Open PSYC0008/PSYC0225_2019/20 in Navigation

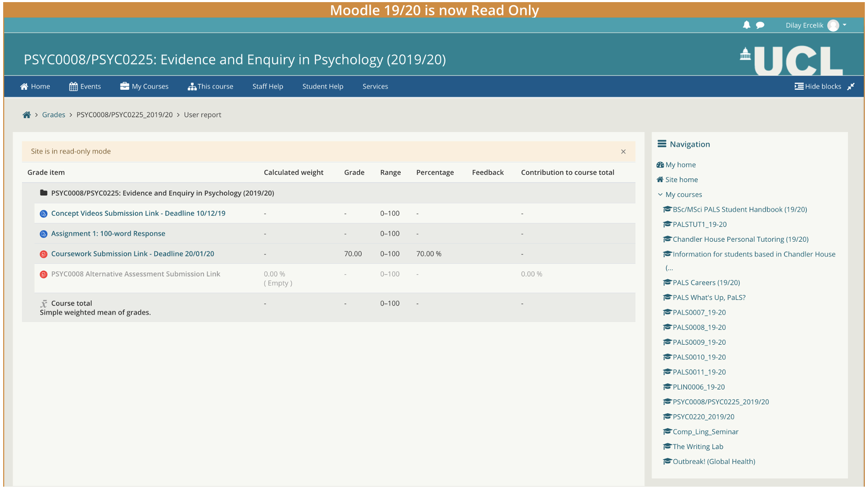click(721, 402)
